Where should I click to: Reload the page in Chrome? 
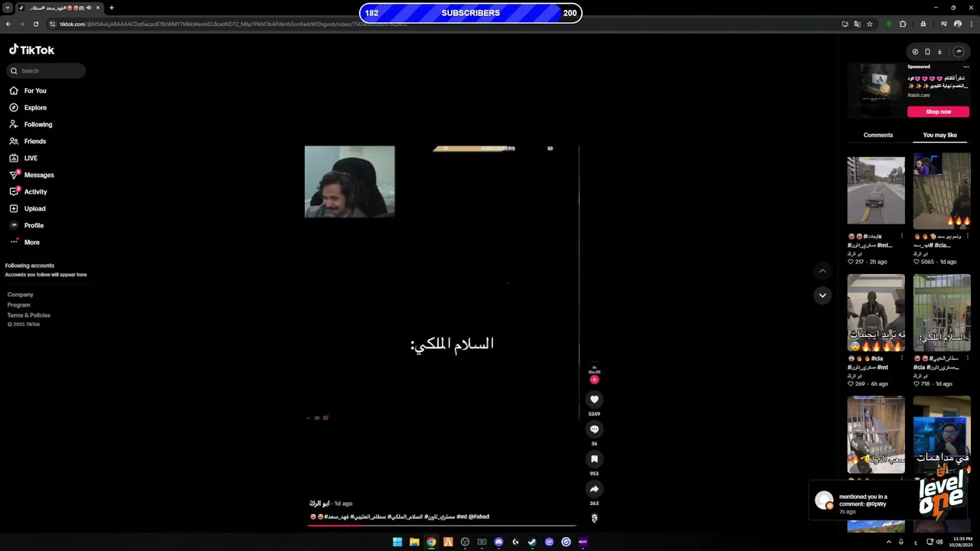click(35, 24)
